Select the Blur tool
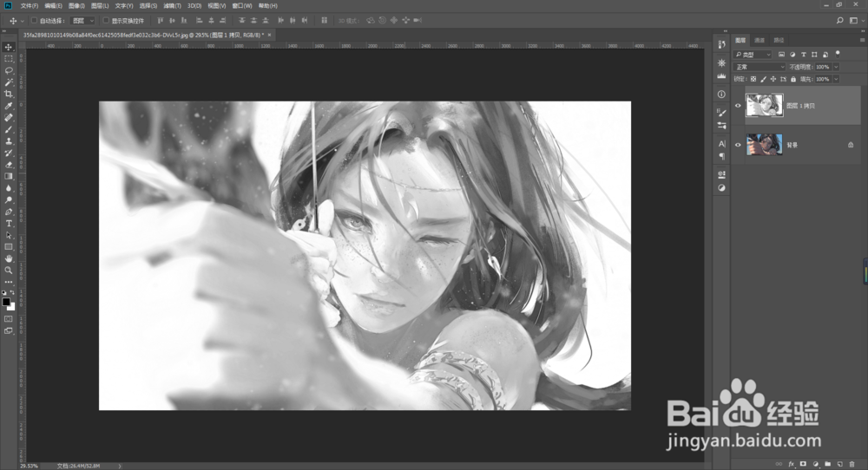Screen dimensions: 868x470 pos(9,188)
